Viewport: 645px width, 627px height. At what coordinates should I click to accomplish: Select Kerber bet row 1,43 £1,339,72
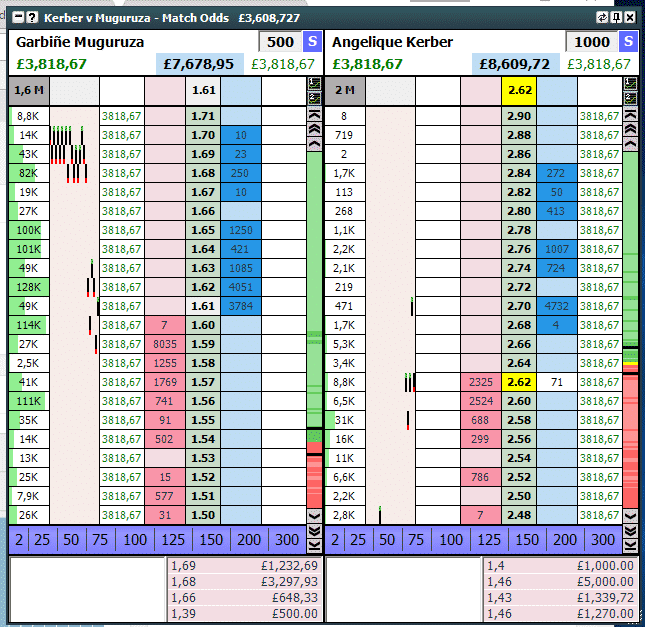coord(560,597)
